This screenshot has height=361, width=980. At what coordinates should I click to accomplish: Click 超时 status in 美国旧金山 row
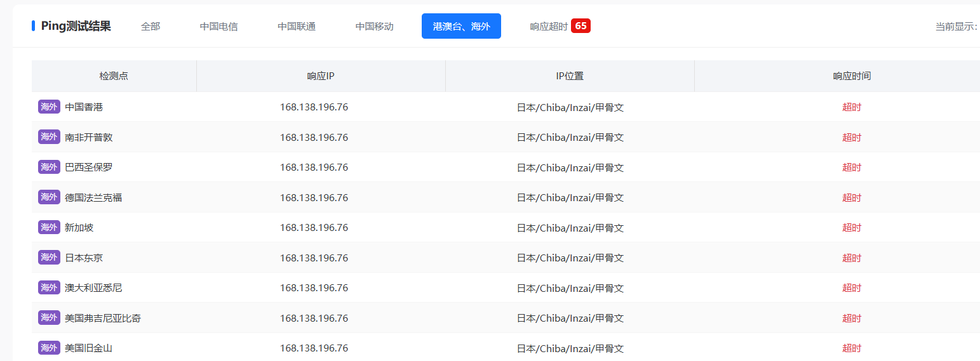click(x=852, y=348)
